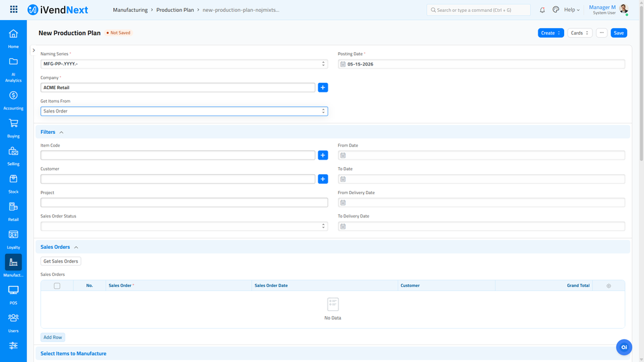This screenshot has width=644, height=362.
Task: Click the Project input field
Action: [x=184, y=202]
